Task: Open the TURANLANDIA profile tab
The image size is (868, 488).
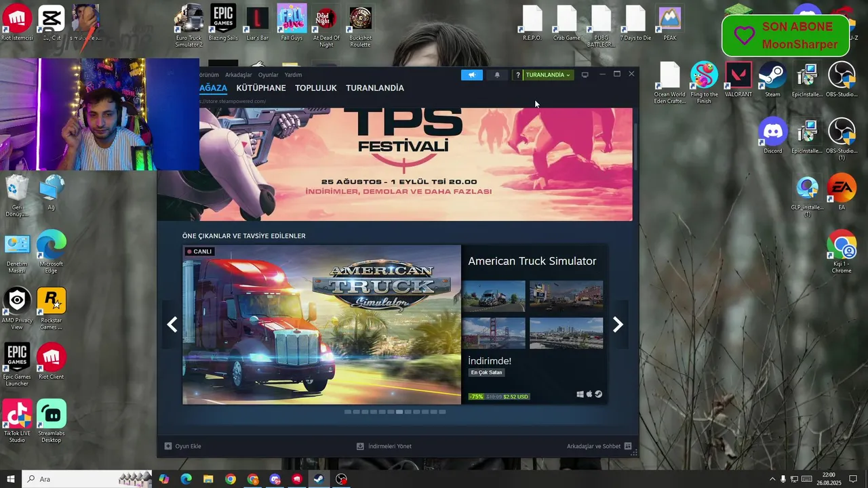Action: point(375,88)
